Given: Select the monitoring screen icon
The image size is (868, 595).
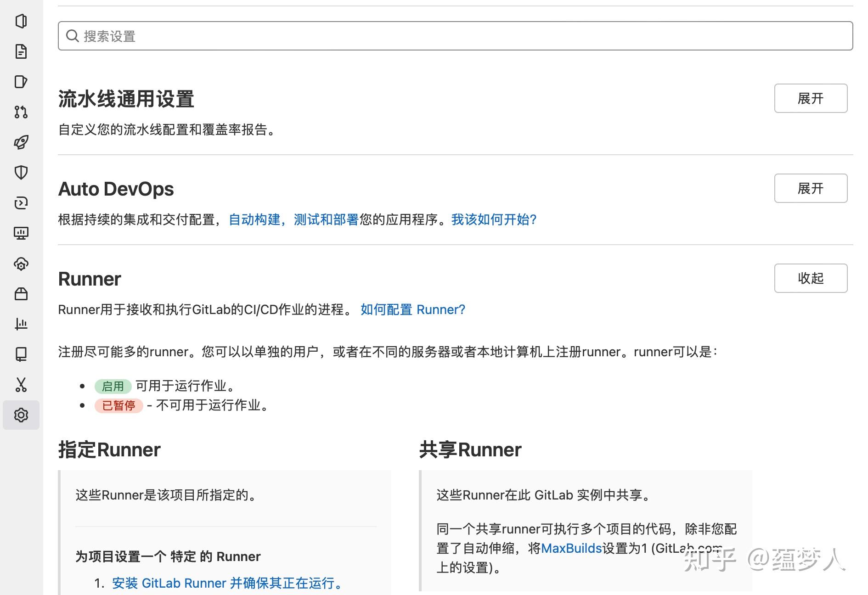Looking at the screenshot, I should [x=21, y=233].
